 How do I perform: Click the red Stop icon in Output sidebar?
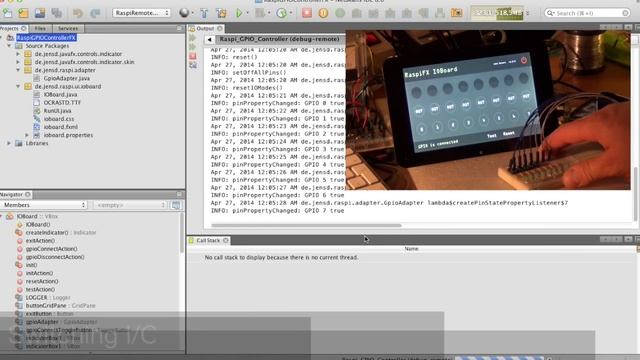point(193,56)
